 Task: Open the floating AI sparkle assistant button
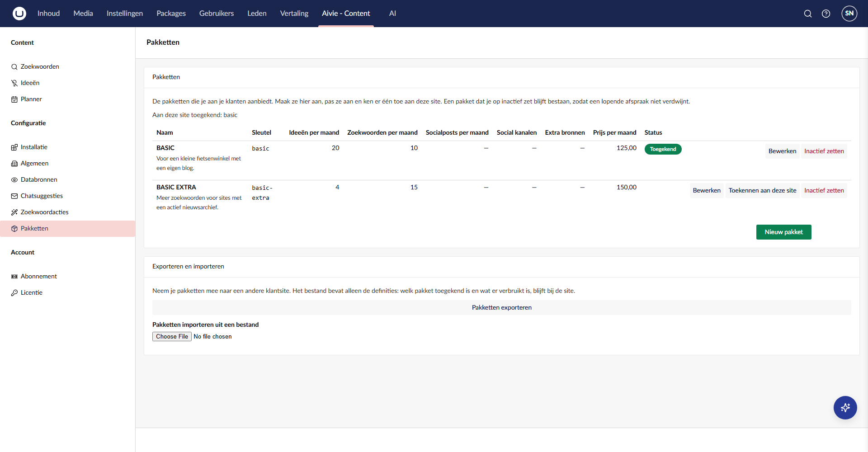845,408
